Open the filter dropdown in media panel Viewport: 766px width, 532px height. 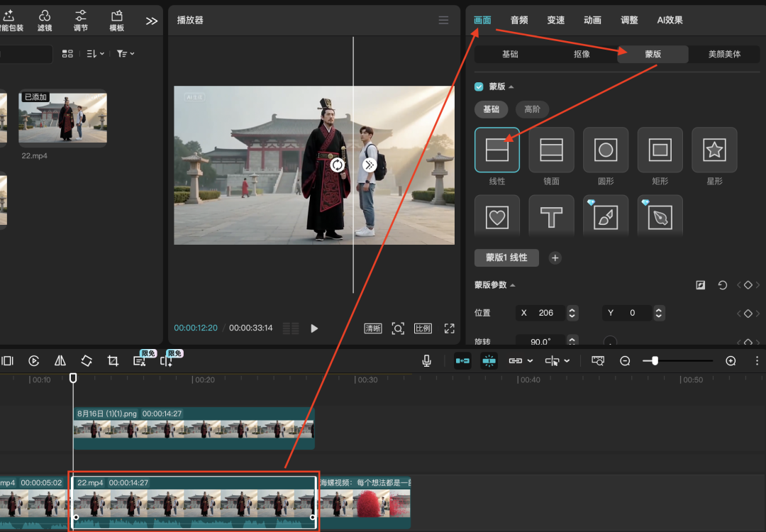125,54
